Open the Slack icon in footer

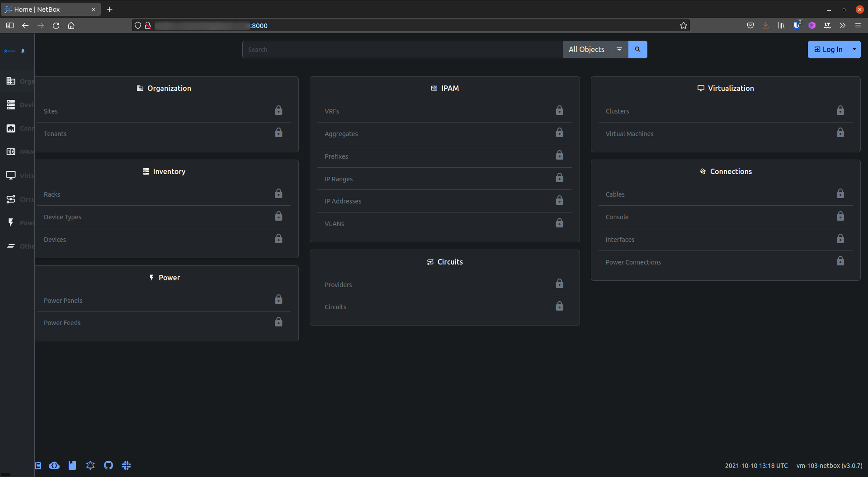(126, 465)
